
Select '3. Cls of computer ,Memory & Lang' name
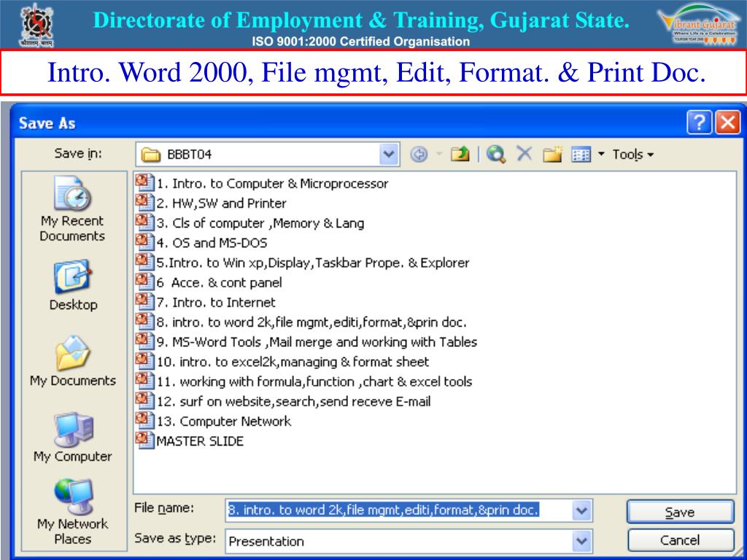[x=260, y=223]
